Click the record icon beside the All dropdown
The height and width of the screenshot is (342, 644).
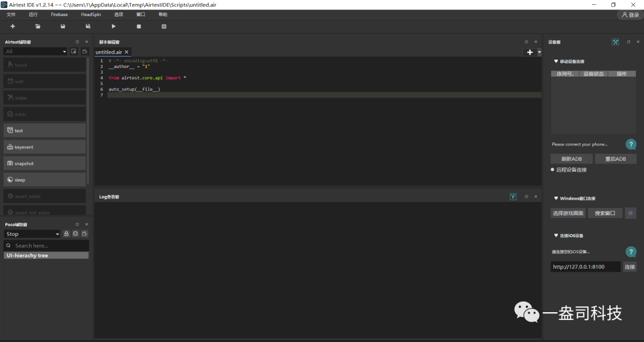click(x=74, y=51)
